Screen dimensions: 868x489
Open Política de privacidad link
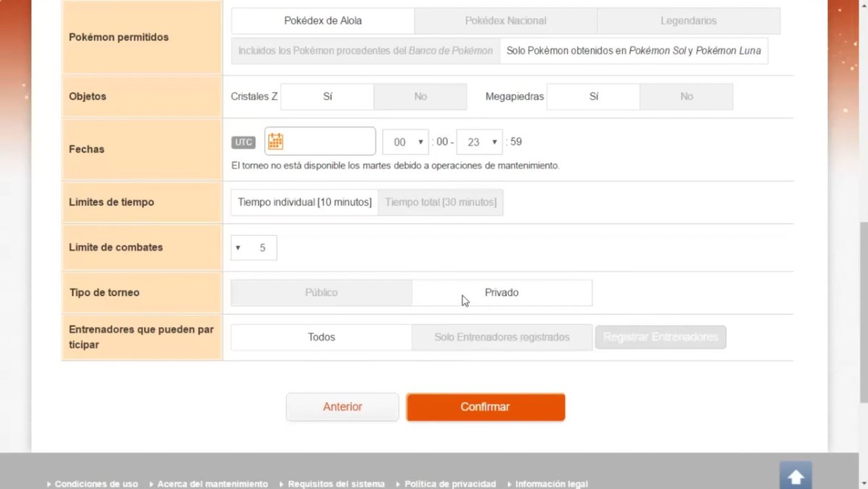tap(450, 484)
